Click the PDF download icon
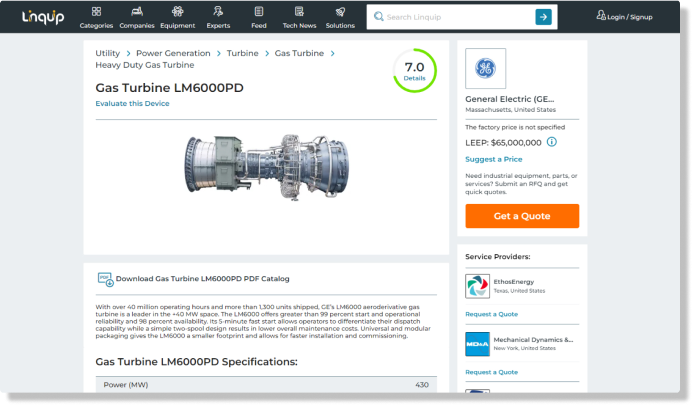This screenshot has height=405, width=692. click(x=105, y=279)
